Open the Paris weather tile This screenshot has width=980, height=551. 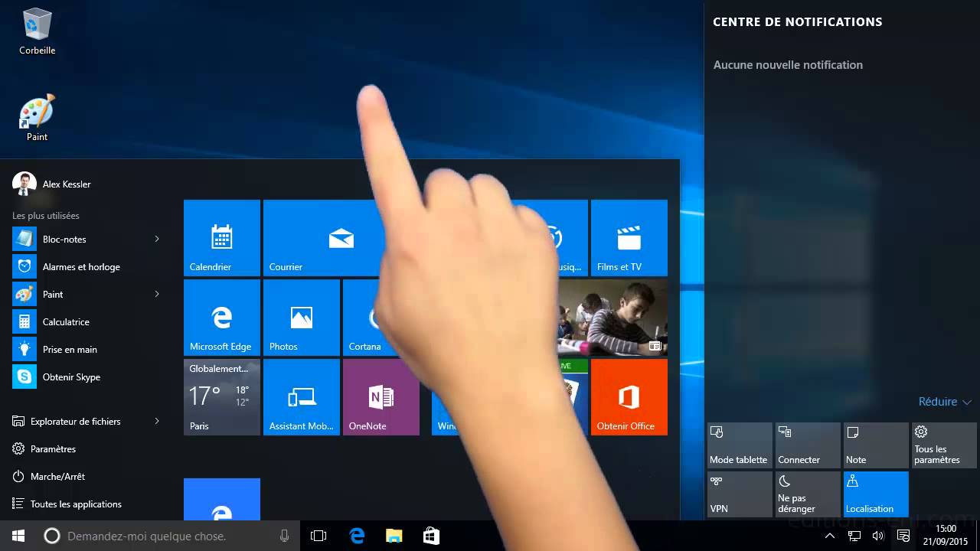pyautogui.click(x=222, y=397)
